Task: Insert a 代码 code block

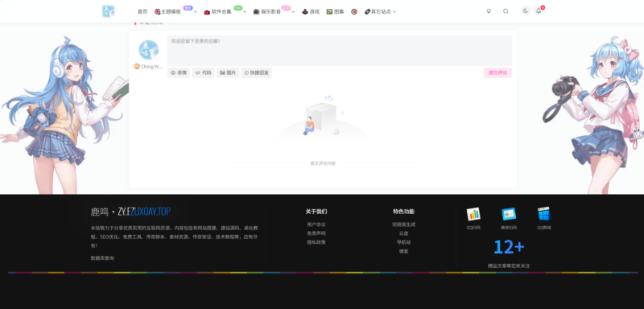Action: [204, 72]
